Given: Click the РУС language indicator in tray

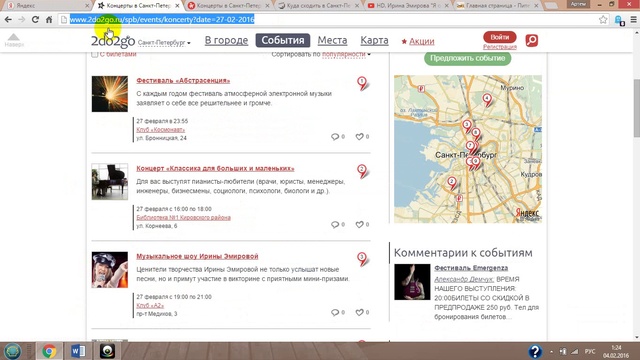Looking at the screenshot, I should pos(590,351).
